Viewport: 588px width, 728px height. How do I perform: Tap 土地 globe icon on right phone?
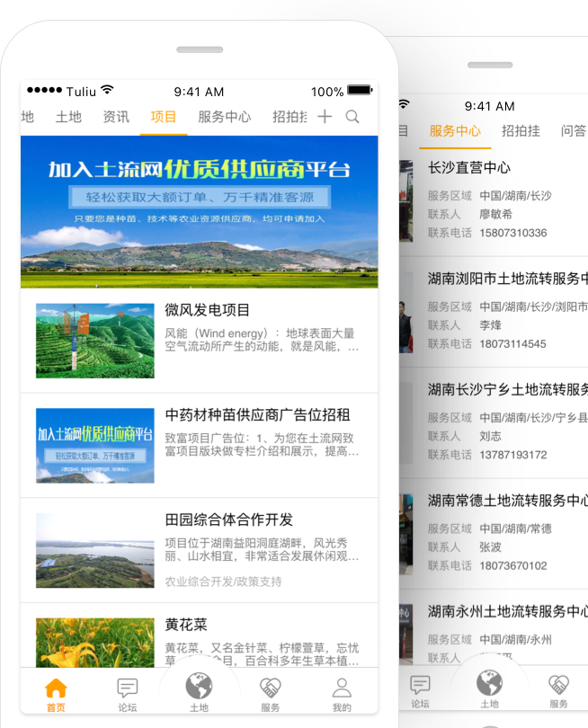489,683
